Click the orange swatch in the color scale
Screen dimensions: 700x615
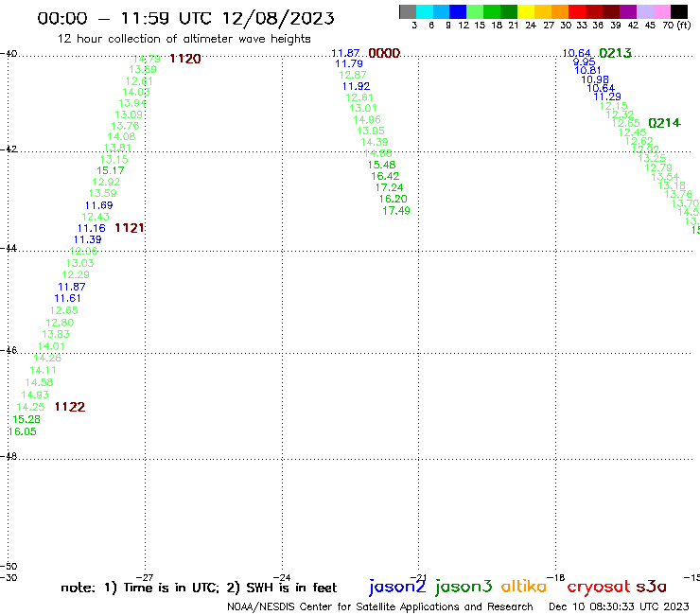(x=560, y=11)
